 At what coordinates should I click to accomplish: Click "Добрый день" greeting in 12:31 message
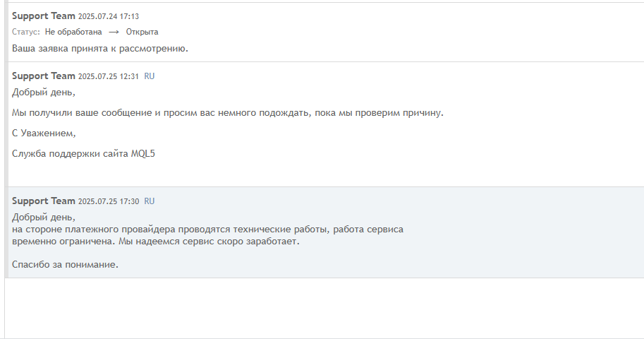44,92
